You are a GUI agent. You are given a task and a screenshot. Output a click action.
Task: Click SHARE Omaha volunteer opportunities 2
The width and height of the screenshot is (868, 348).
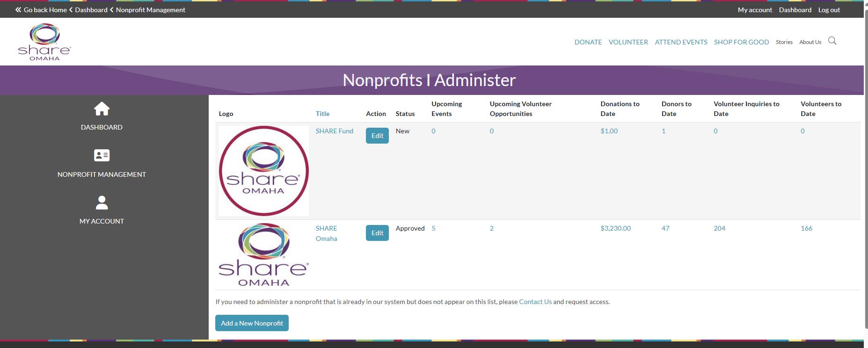(492, 228)
